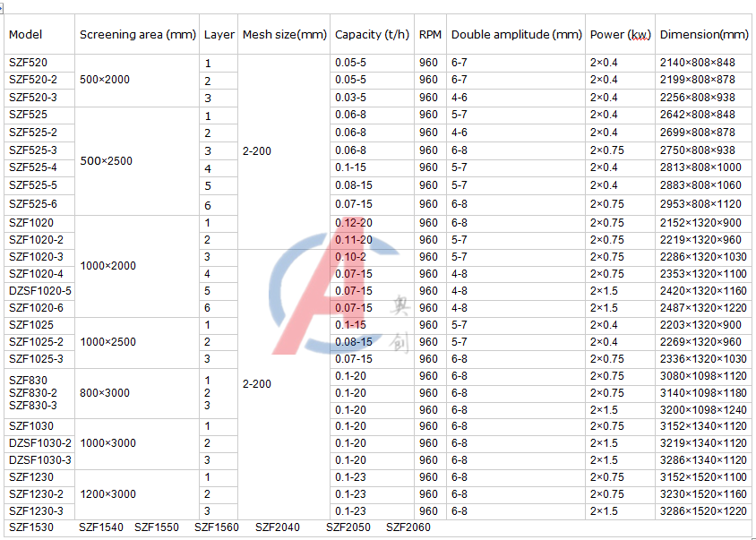Click the 2140×808×848 dimension cell
This screenshot has height=540, width=756.
point(697,64)
